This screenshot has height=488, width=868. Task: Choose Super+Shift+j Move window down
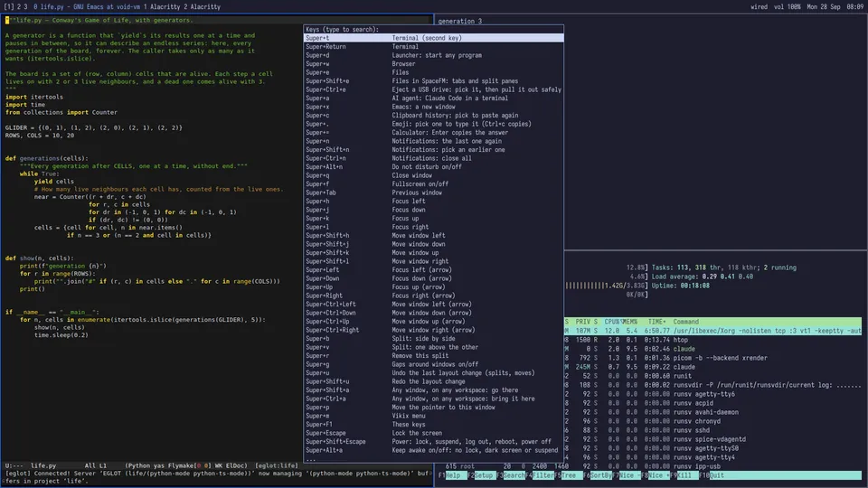433,244
